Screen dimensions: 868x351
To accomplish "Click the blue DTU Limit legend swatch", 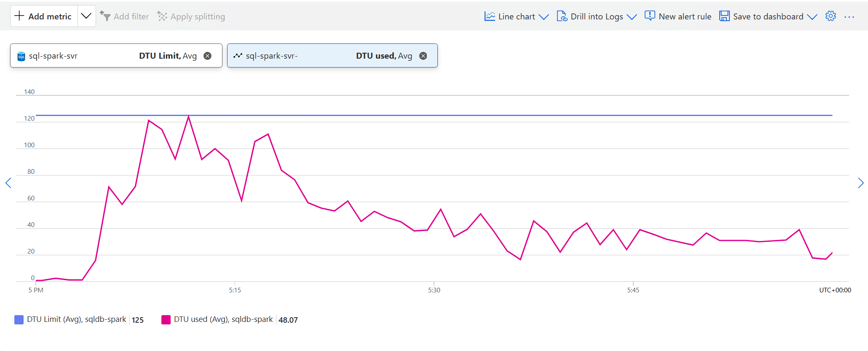I will tap(19, 320).
